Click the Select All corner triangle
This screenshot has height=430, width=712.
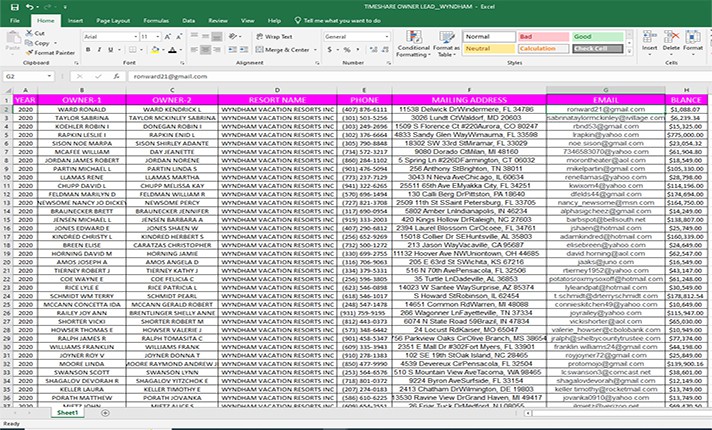click(x=7, y=90)
